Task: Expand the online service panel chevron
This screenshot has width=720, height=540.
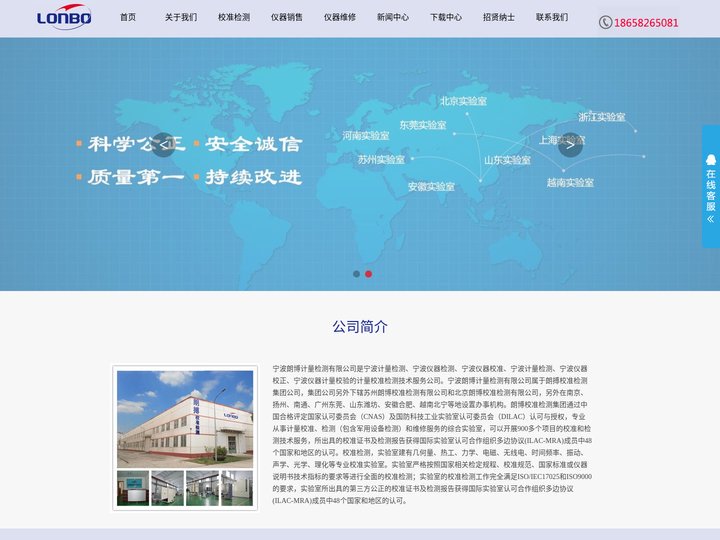Action: [x=711, y=219]
